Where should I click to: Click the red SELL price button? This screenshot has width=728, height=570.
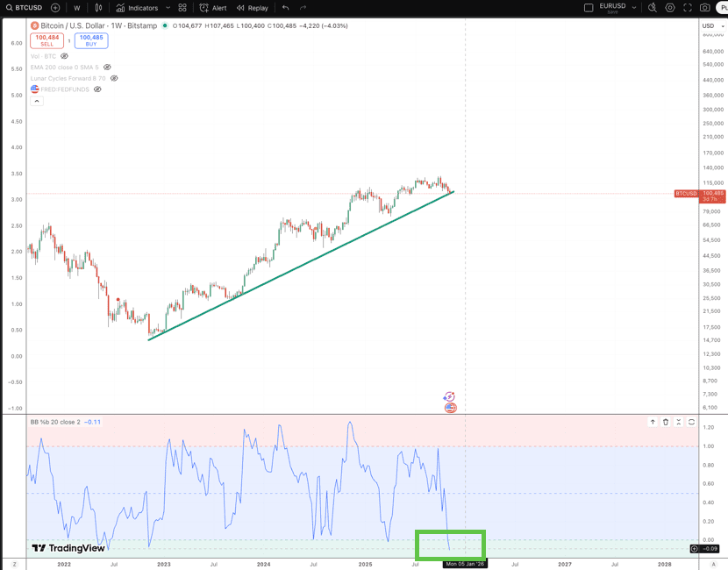click(x=46, y=40)
